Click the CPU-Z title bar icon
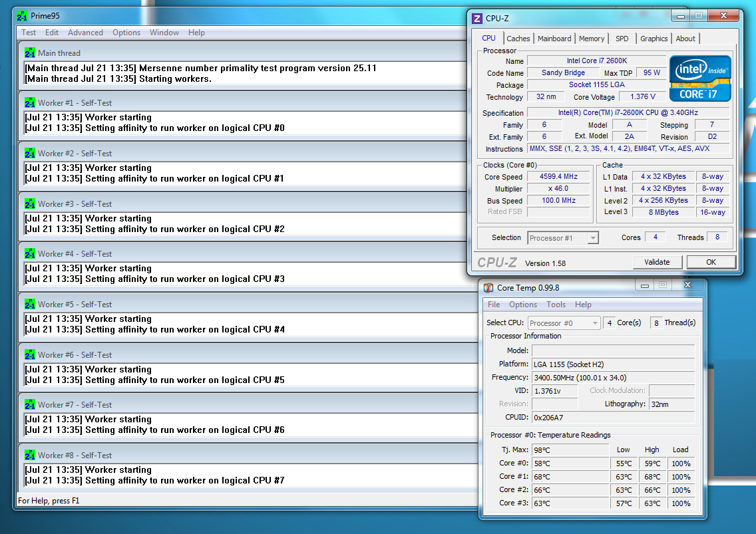 477,19
